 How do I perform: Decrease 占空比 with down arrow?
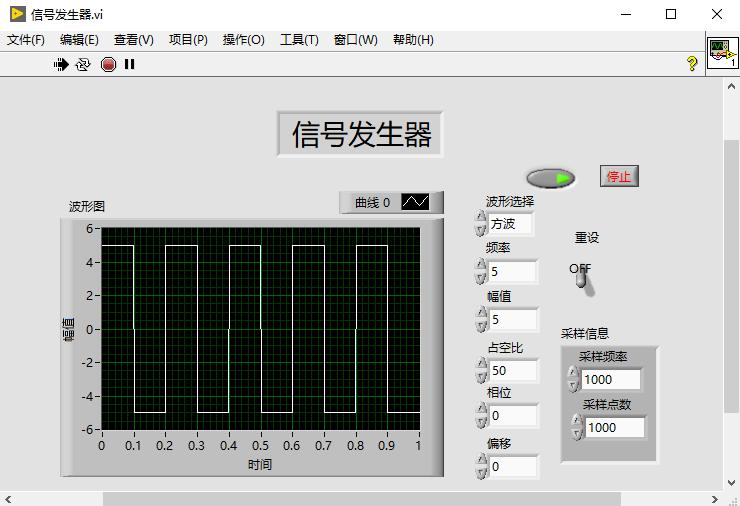pos(481,377)
